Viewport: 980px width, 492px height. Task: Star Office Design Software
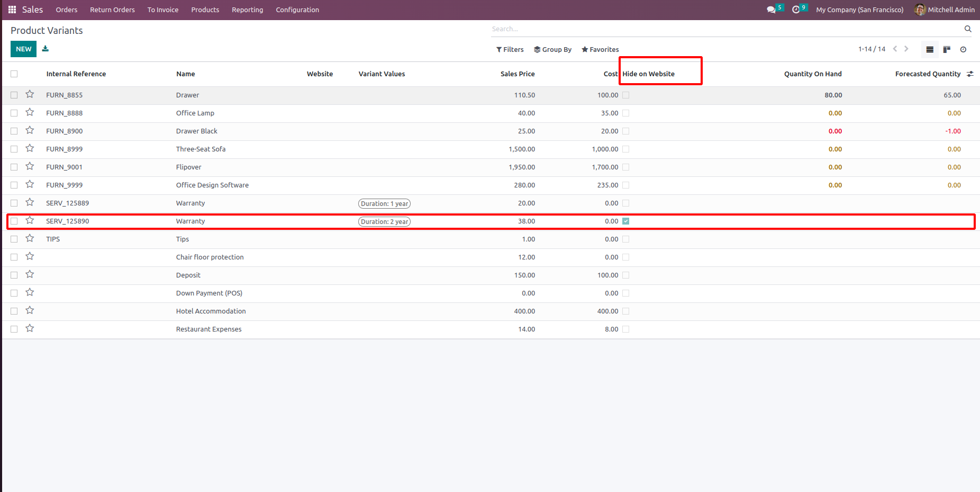(30, 184)
